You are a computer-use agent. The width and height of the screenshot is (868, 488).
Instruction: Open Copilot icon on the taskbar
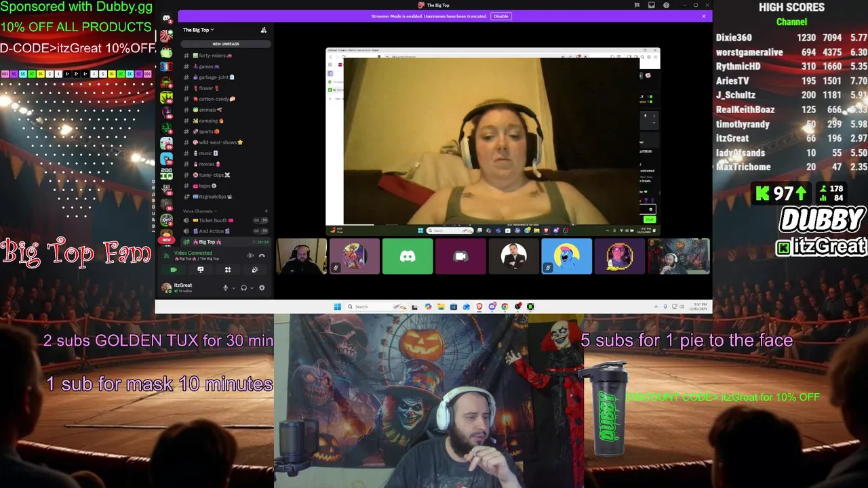428,306
